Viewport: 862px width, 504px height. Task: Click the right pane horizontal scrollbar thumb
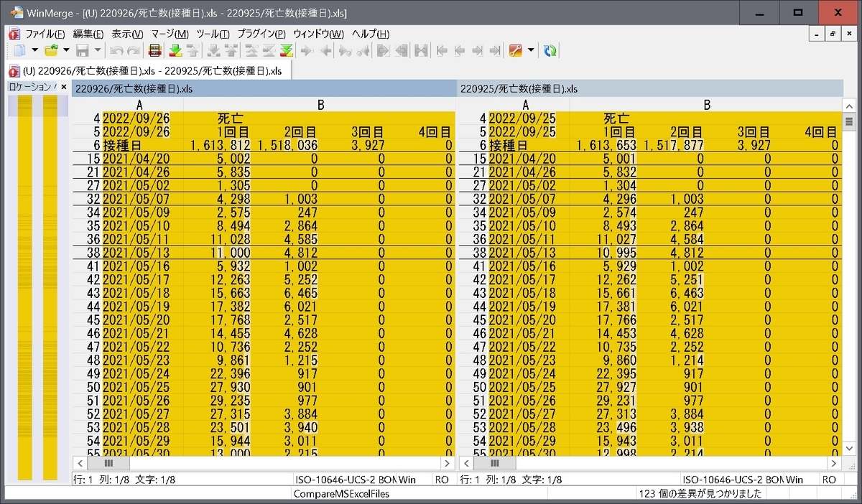click(x=496, y=464)
